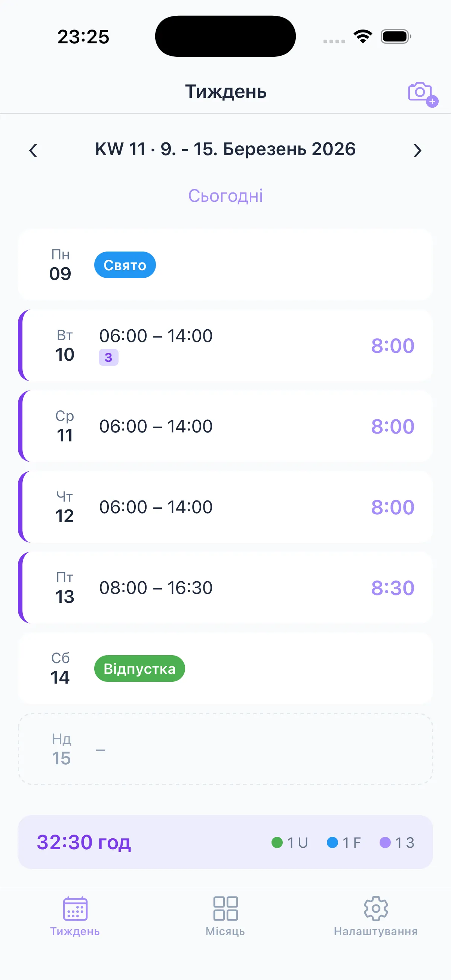The height and width of the screenshot is (980, 451).
Task: Tap the 32:30 год weekly total
Action: [84, 842]
